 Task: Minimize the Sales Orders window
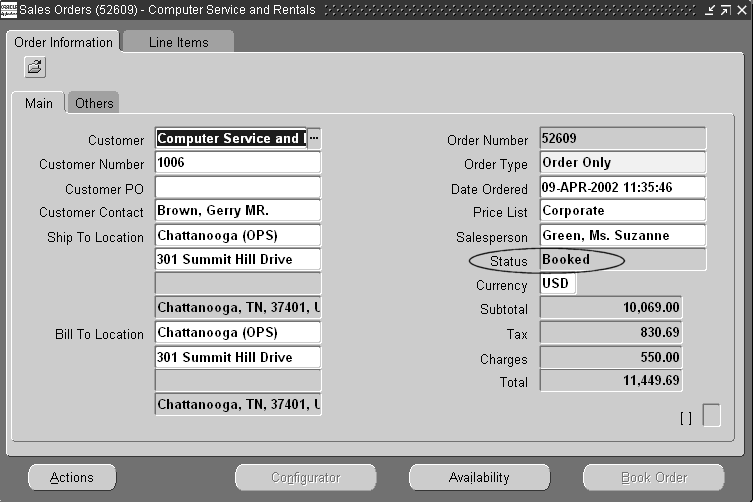coord(710,10)
